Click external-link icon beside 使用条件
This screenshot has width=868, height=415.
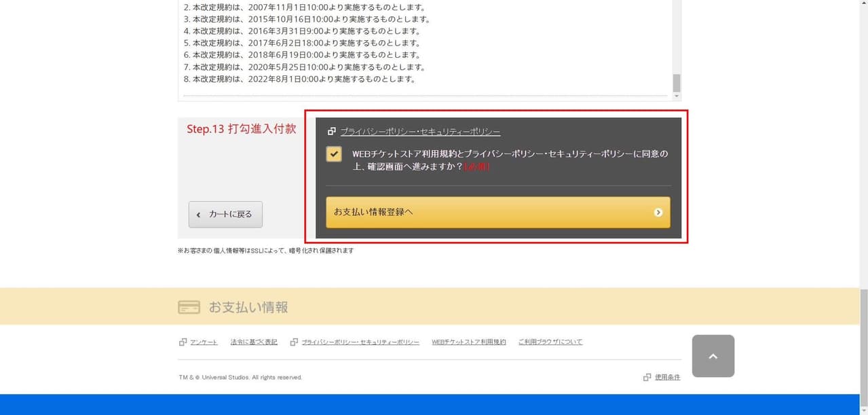point(647,377)
